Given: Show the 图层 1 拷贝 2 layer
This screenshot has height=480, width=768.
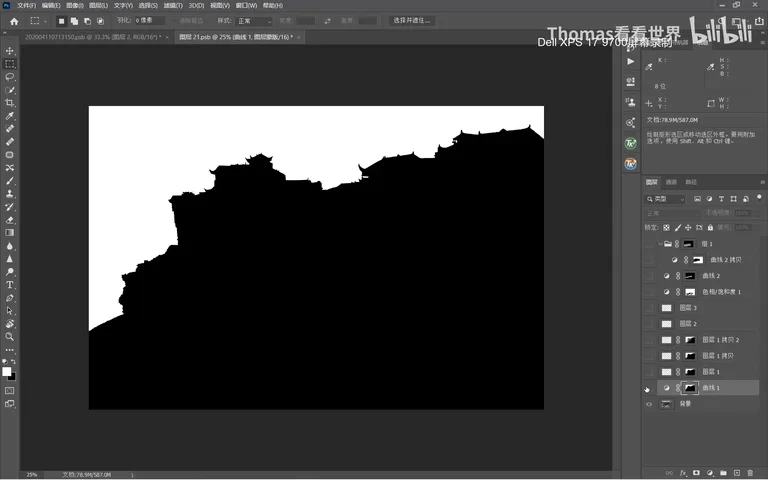Looking at the screenshot, I should point(649,340).
